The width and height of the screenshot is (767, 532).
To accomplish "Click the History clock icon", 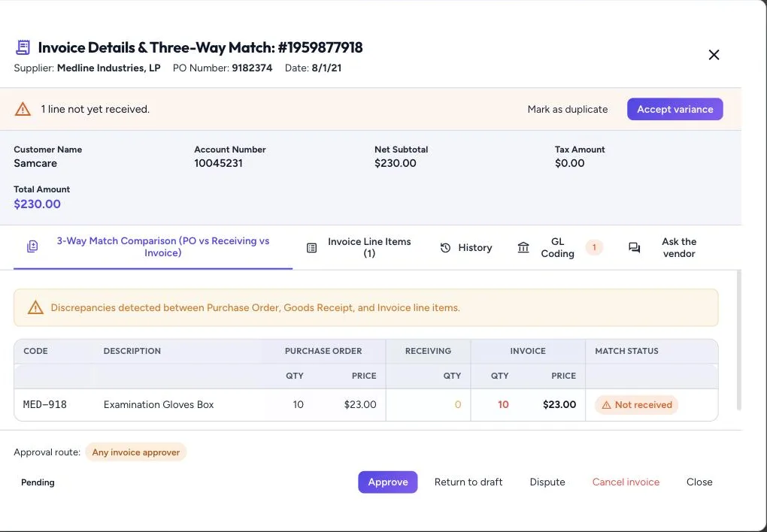I will pyautogui.click(x=445, y=248).
